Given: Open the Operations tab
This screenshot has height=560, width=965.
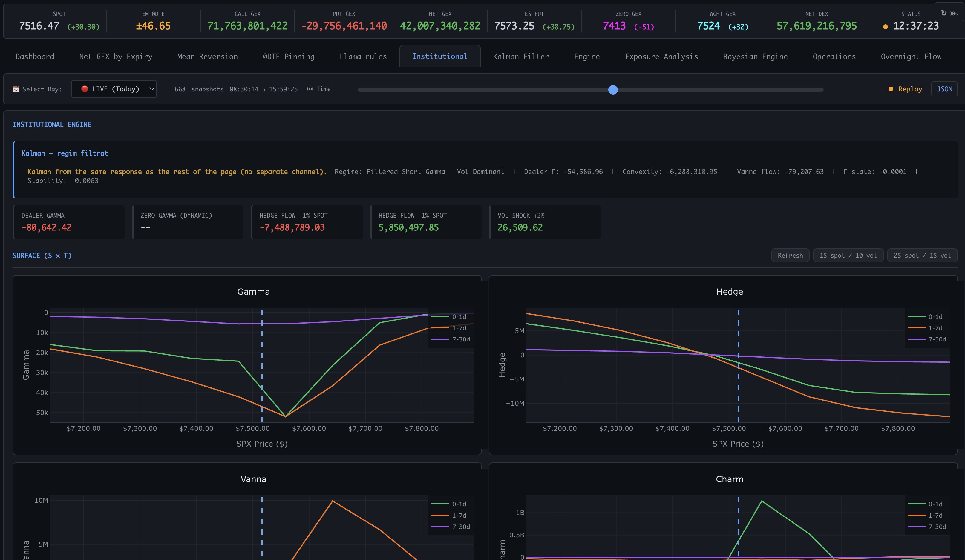Looking at the screenshot, I should click(x=834, y=57).
